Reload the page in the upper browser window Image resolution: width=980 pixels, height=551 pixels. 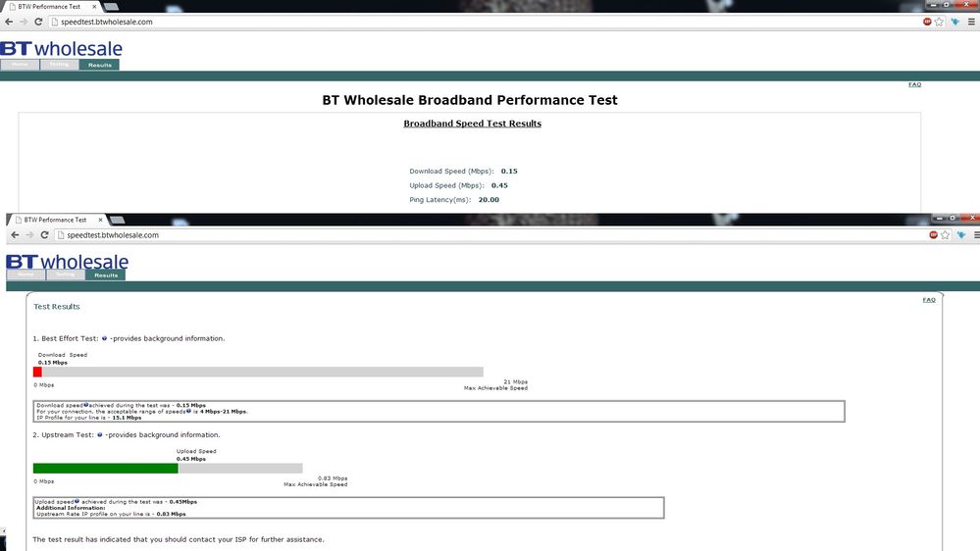click(38, 22)
